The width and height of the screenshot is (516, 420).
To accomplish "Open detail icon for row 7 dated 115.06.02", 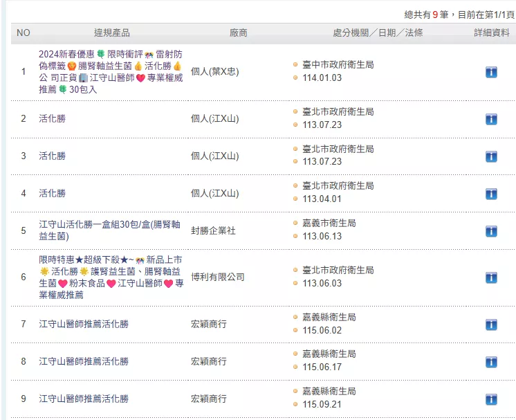I will point(491,325).
